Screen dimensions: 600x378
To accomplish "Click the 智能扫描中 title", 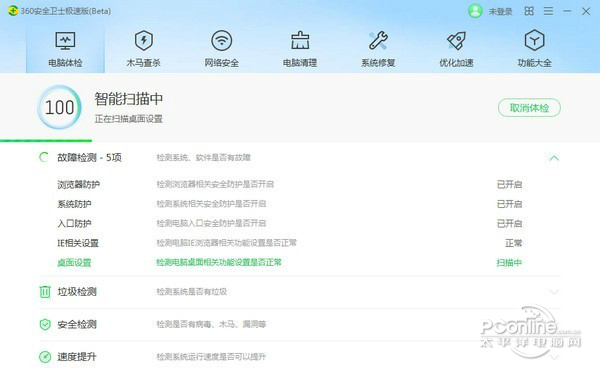I will (129, 99).
